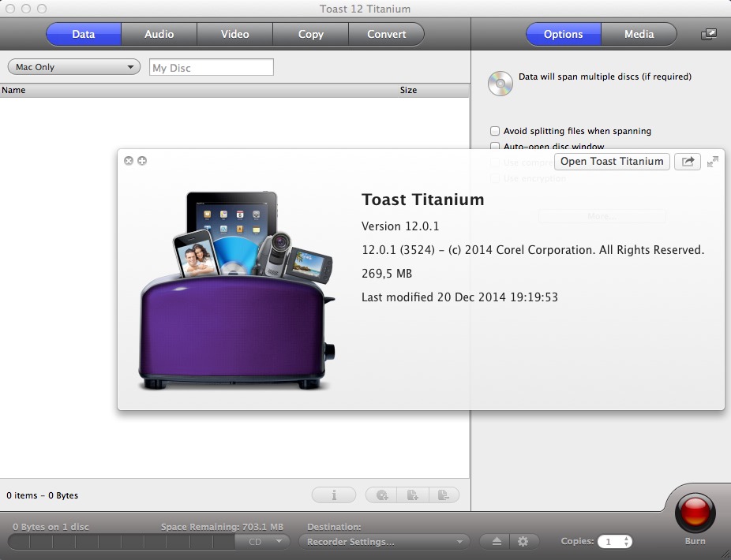The width and height of the screenshot is (731, 560).
Task: Open the Mac Only format dropdown
Action: [x=74, y=67]
